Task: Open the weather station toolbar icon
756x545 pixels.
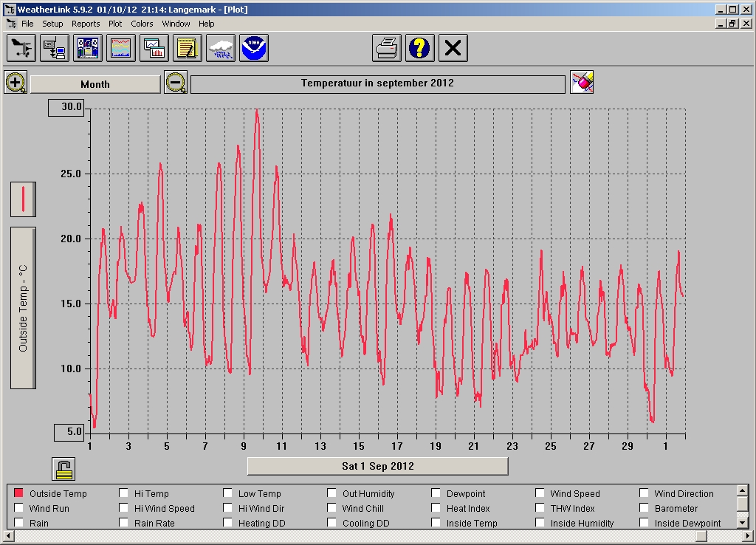Action: click(21, 48)
